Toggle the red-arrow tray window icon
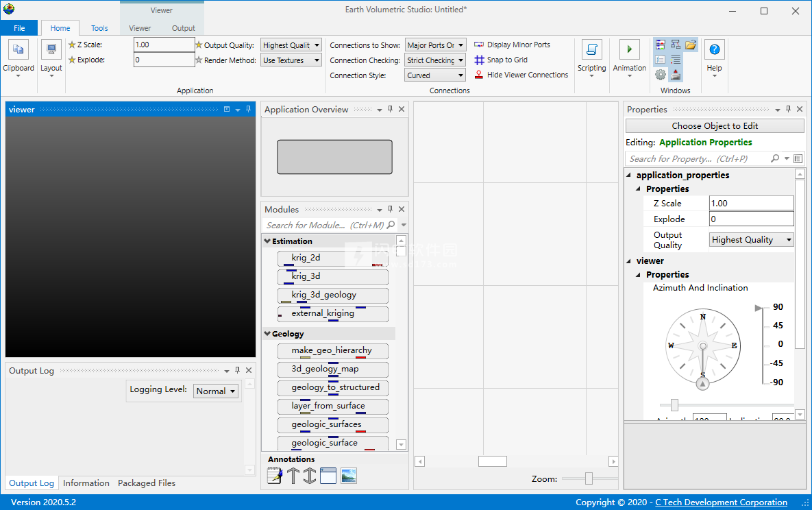The image size is (812, 510). (x=676, y=75)
